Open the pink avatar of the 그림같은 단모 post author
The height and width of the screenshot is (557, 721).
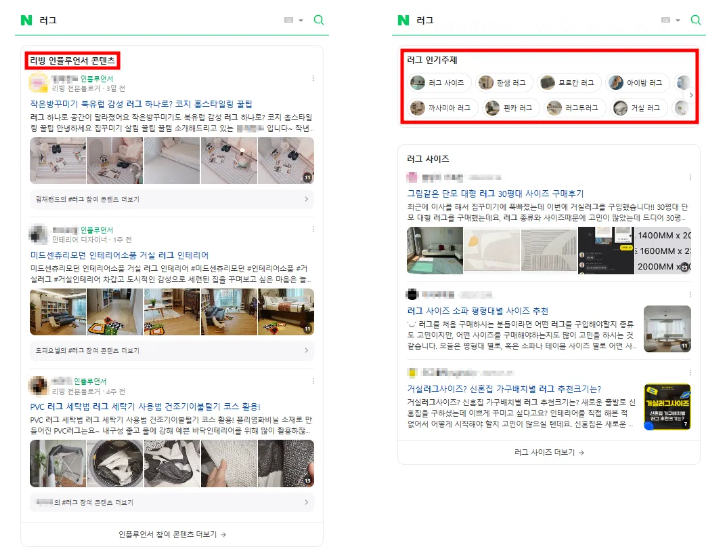click(x=412, y=177)
